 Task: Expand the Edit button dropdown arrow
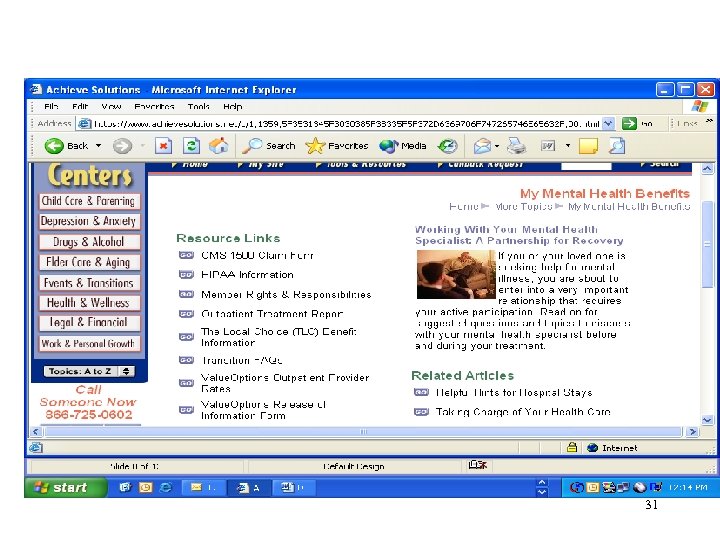click(x=568, y=146)
